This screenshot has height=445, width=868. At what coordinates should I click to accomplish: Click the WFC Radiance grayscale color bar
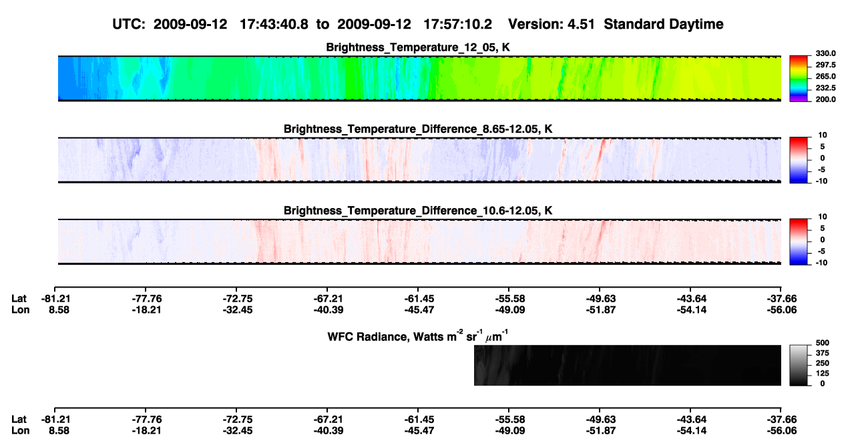tap(799, 365)
